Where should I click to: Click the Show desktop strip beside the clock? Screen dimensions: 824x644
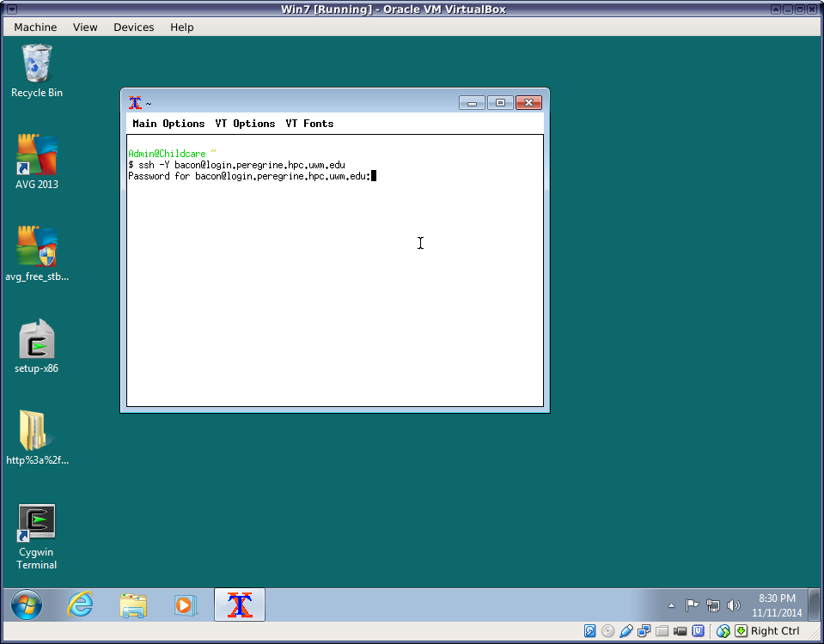[814, 605]
